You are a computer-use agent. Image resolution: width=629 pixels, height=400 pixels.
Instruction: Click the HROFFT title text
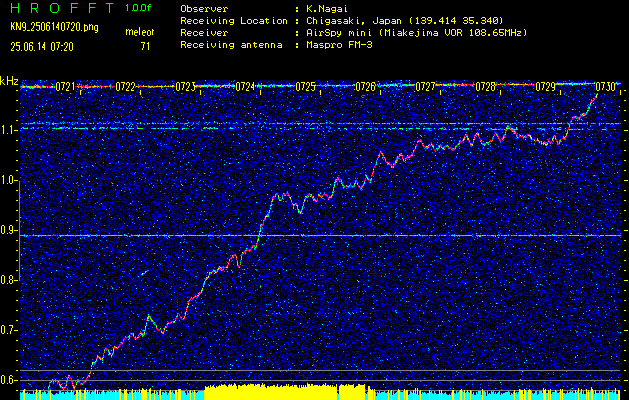(x=62, y=8)
